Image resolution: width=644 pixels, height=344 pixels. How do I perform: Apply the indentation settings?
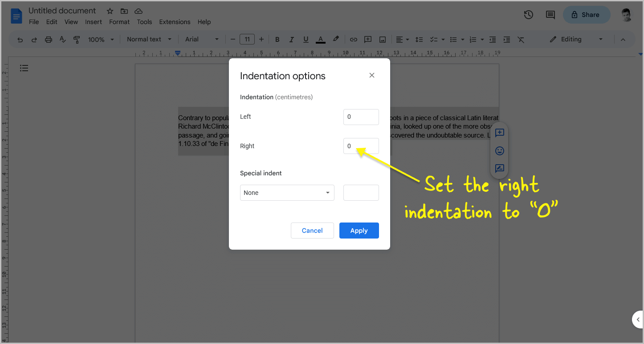tap(359, 231)
